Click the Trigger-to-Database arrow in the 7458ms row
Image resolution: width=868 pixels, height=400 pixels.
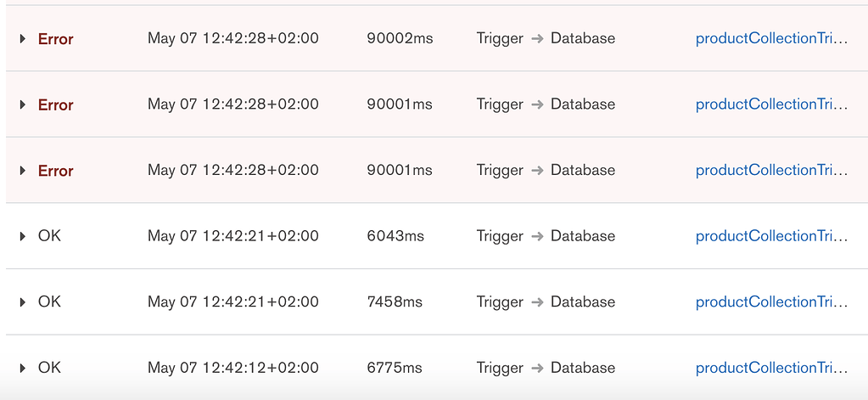(x=537, y=302)
